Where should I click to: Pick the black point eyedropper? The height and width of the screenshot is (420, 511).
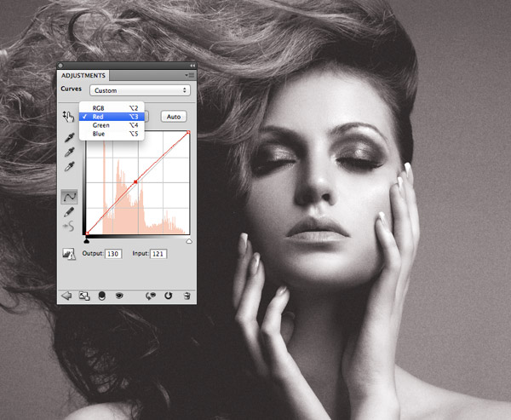pyautogui.click(x=69, y=138)
